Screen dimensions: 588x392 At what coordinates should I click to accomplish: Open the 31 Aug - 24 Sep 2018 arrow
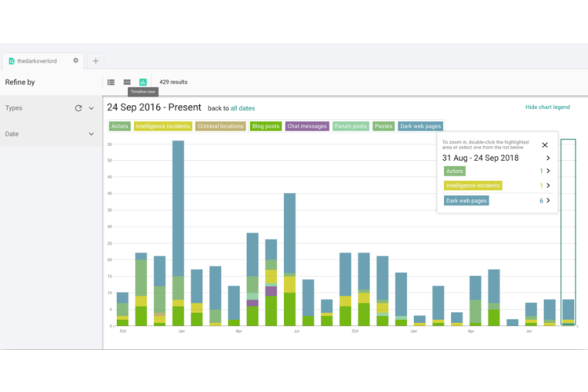click(x=548, y=158)
